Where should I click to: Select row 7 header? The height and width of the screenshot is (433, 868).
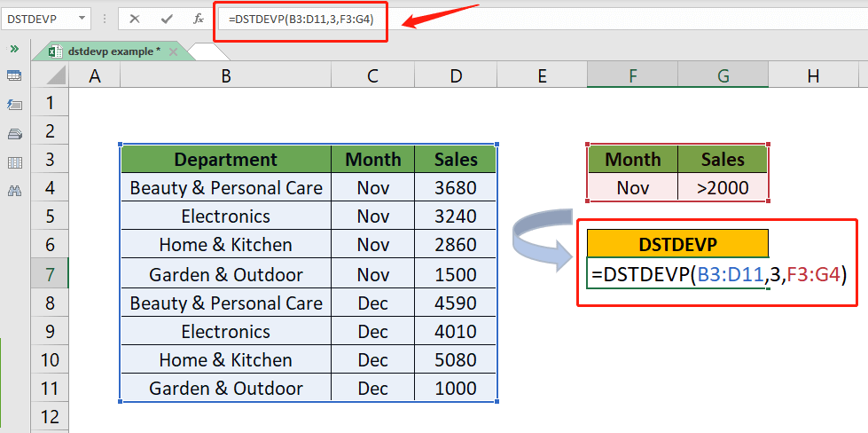[x=50, y=273]
